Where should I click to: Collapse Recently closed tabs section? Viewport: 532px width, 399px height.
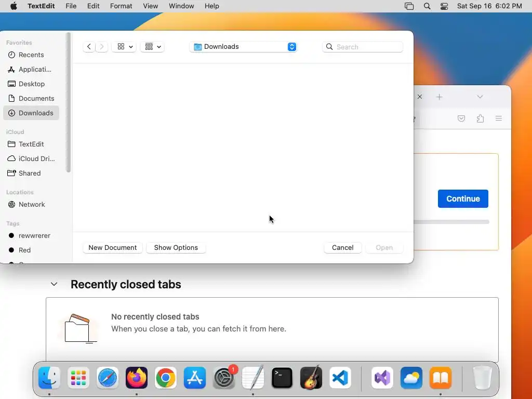54,284
